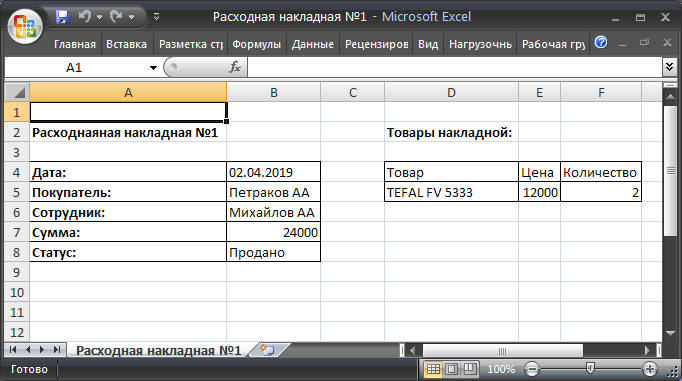Viewport: 682px width, 381px height.
Task: Select the sum cell 24000
Action: 274,232
